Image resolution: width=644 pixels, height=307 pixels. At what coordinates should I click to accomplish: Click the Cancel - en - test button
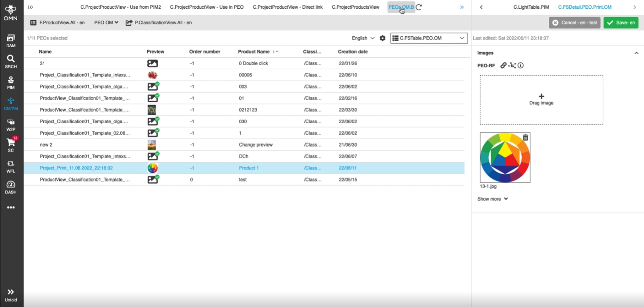tap(575, 23)
